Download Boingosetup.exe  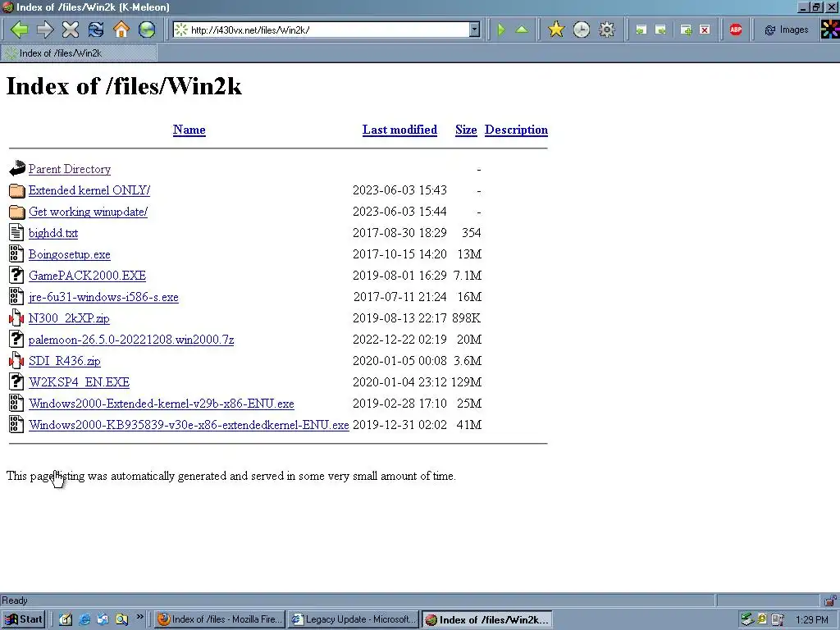(x=70, y=254)
